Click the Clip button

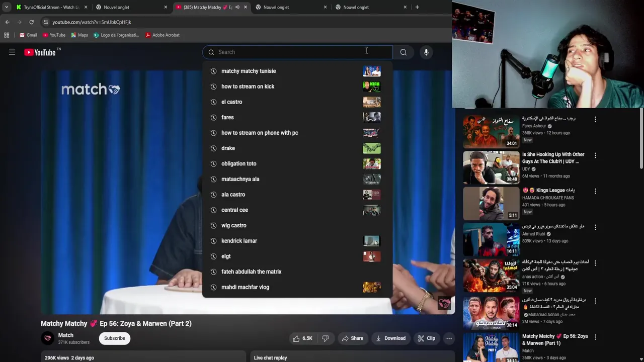(x=426, y=338)
